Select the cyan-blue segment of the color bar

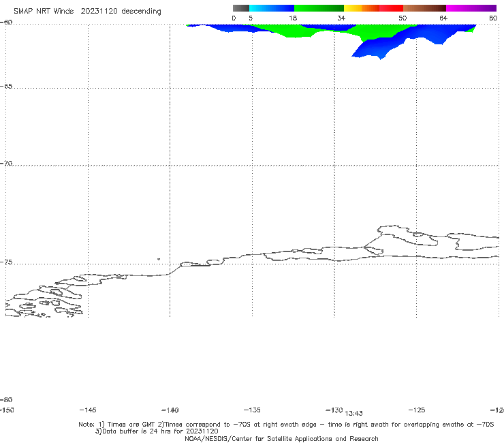tap(272, 8)
